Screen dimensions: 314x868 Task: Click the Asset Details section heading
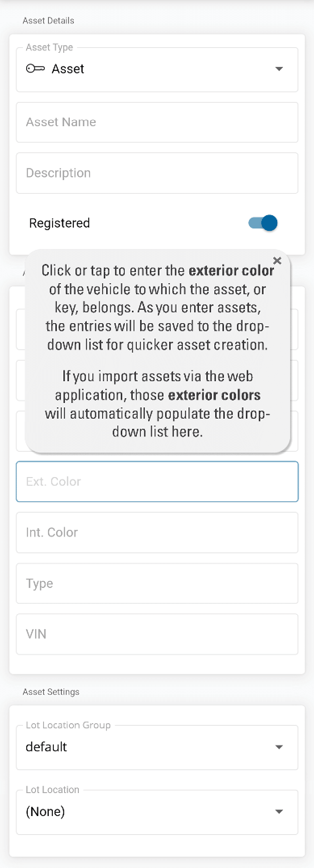coord(48,21)
